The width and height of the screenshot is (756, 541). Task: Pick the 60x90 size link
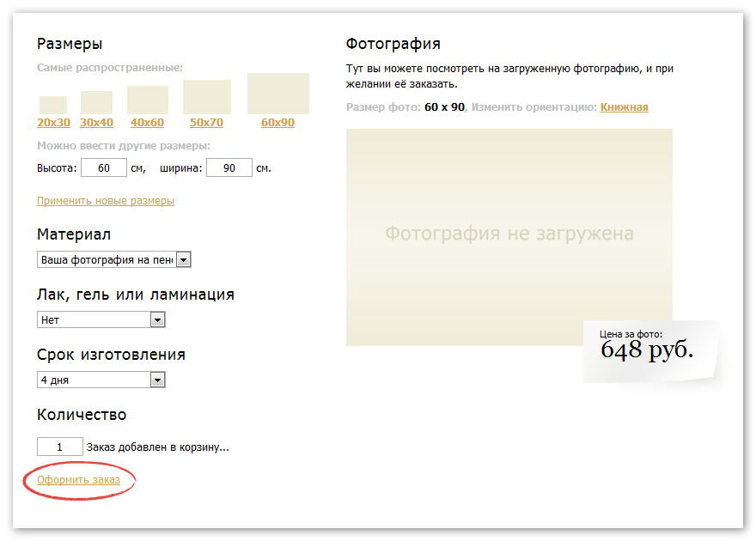coord(277,122)
